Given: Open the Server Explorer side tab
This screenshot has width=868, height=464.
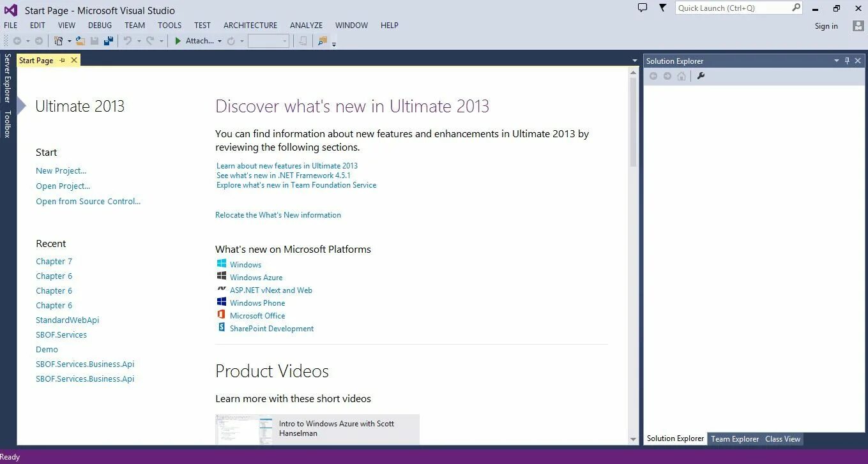Looking at the screenshot, I should 7,78.
